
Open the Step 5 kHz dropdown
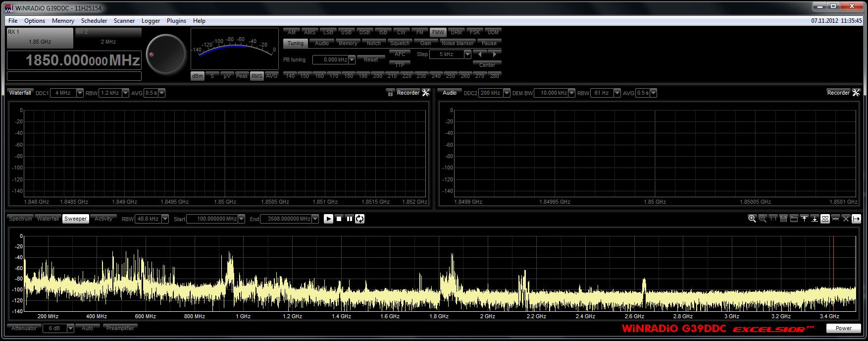coord(467,54)
